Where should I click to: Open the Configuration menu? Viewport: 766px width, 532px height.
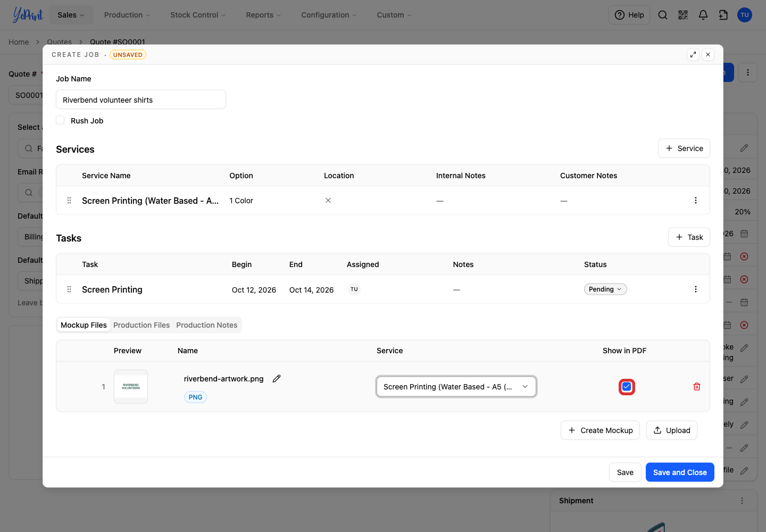[x=329, y=15]
